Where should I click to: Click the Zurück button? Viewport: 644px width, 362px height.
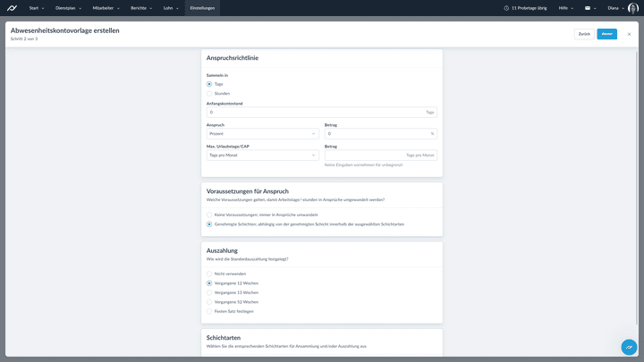[x=584, y=34]
